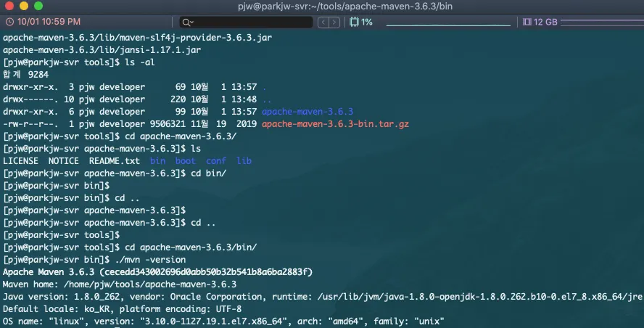Open search options dropdown beside magnifier
The width and height of the screenshot is (644, 328).
[x=191, y=22]
